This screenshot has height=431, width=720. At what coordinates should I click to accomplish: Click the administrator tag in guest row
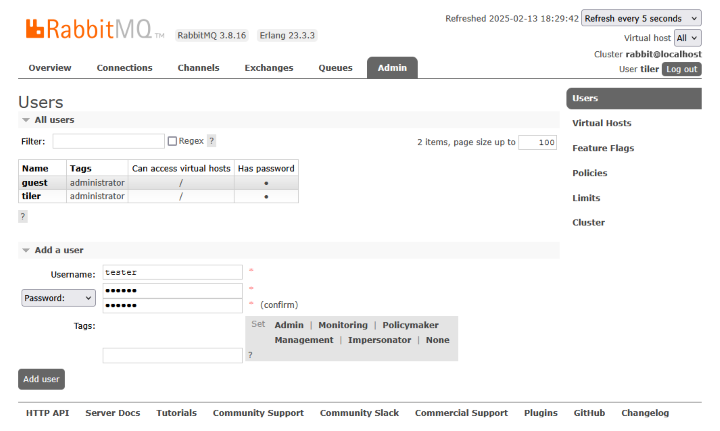97,183
